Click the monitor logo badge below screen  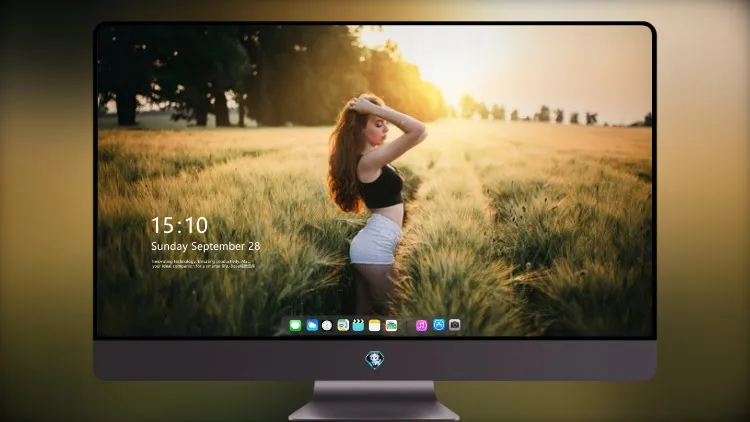375,360
